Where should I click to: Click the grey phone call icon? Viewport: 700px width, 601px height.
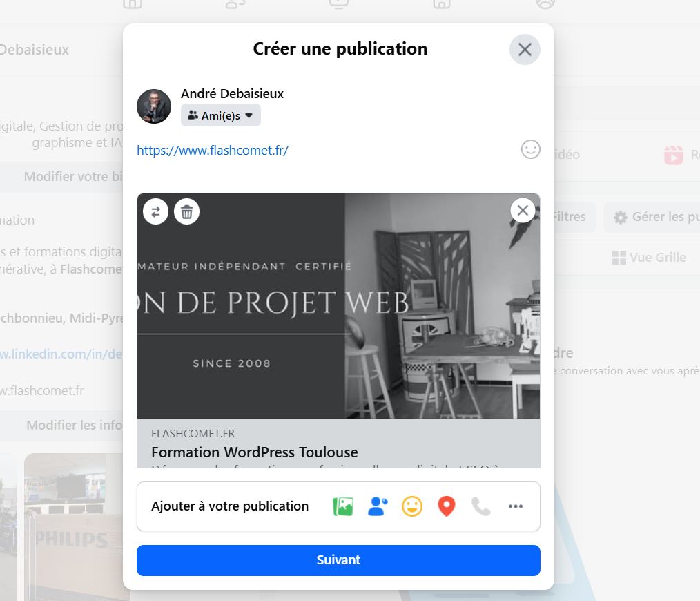pyautogui.click(x=480, y=506)
